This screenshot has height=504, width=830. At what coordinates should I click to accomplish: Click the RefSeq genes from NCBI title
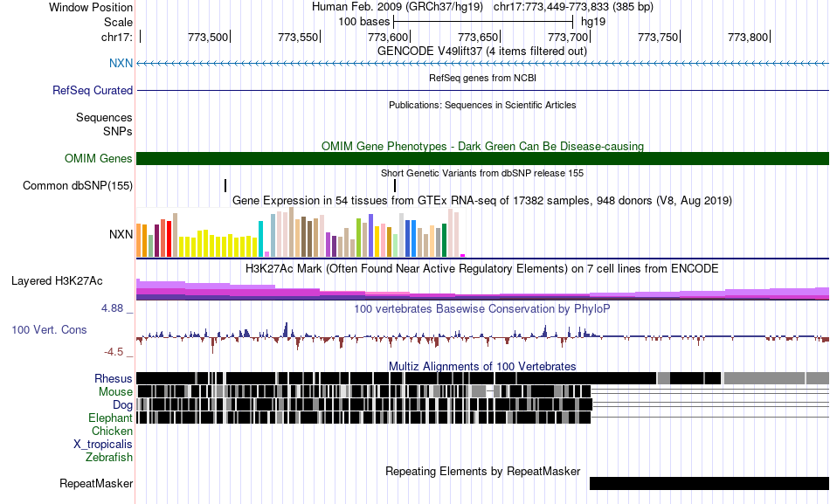[483, 78]
